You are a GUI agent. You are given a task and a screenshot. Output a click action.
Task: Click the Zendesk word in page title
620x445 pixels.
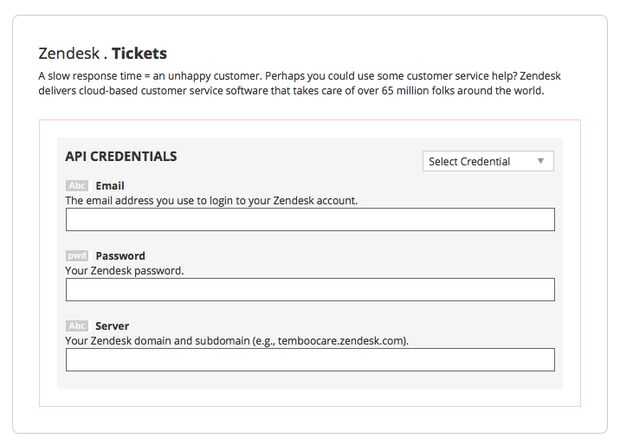click(x=67, y=53)
